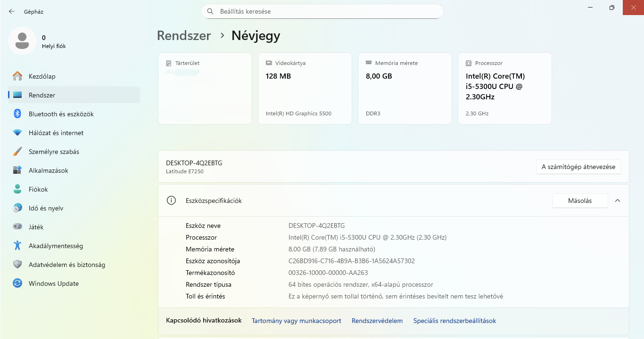Open Alkalmazások section

tap(74, 170)
